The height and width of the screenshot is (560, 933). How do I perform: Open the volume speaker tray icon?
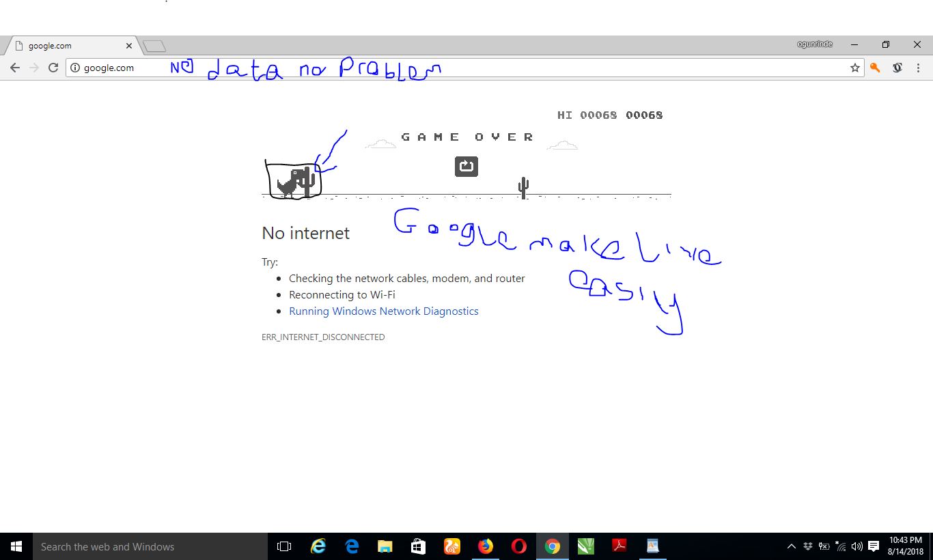(857, 546)
